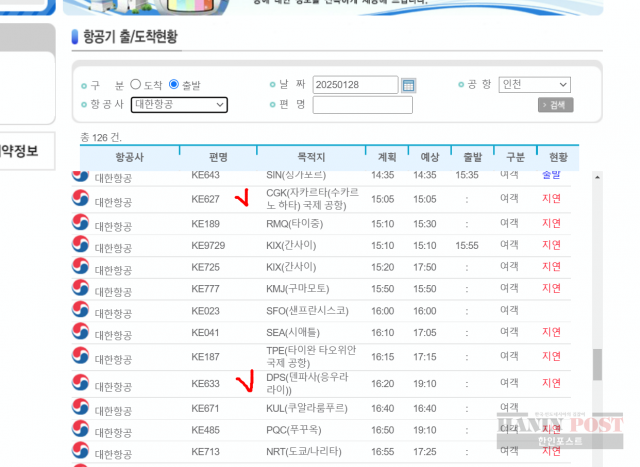Select the 도착 (arrival) radio button
Image resolution: width=640 pixels, height=467 pixels.
(x=136, y=85)
